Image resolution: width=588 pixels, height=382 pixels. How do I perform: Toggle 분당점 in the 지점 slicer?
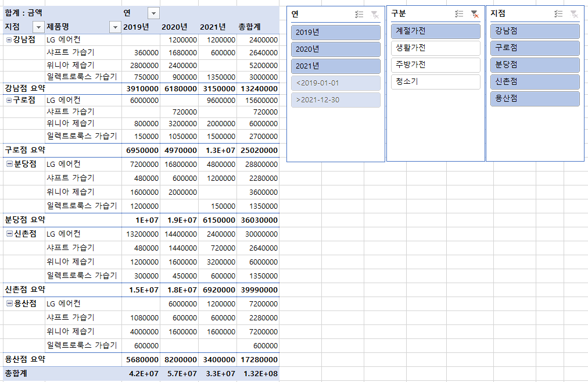click(x=535, y=65)
